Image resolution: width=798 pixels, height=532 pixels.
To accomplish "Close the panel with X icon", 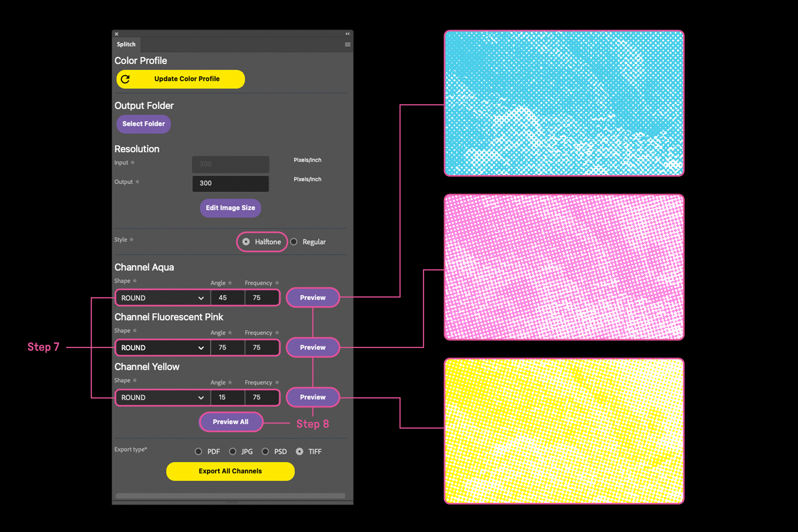I will (117, 34).
